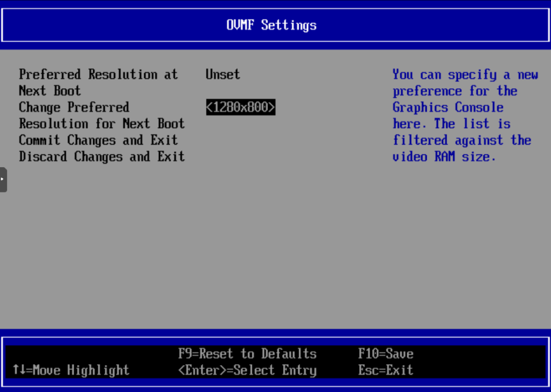Select Change Preferred Resolution for Next Boot
This screenshot has height=392, width=551.
click(102, 116)
